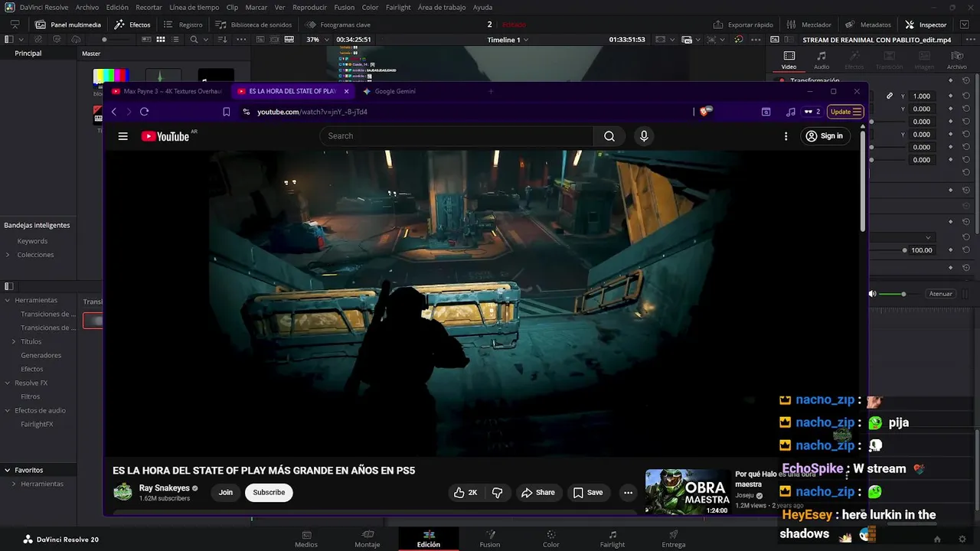Open the Timeline 1 name dropdown

[508, 39]
